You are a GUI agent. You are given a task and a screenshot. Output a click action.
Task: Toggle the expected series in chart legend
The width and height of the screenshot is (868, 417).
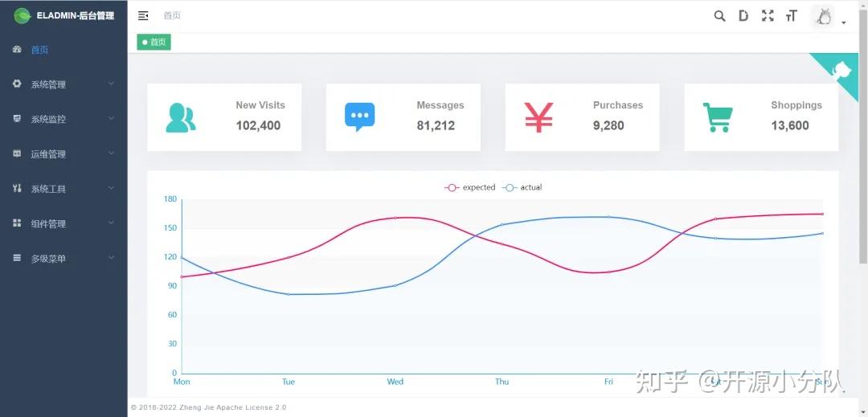point(471,187)
